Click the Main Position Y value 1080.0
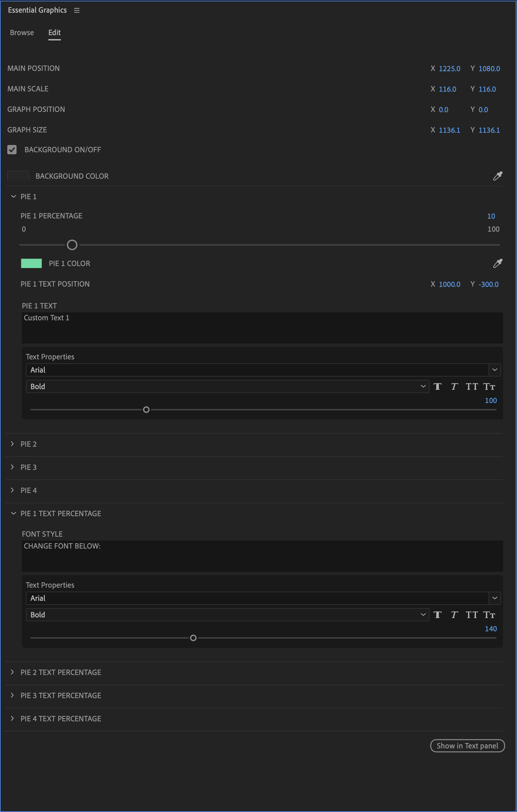Viewport: 517px width, 812px height. [x=489, y=69]
